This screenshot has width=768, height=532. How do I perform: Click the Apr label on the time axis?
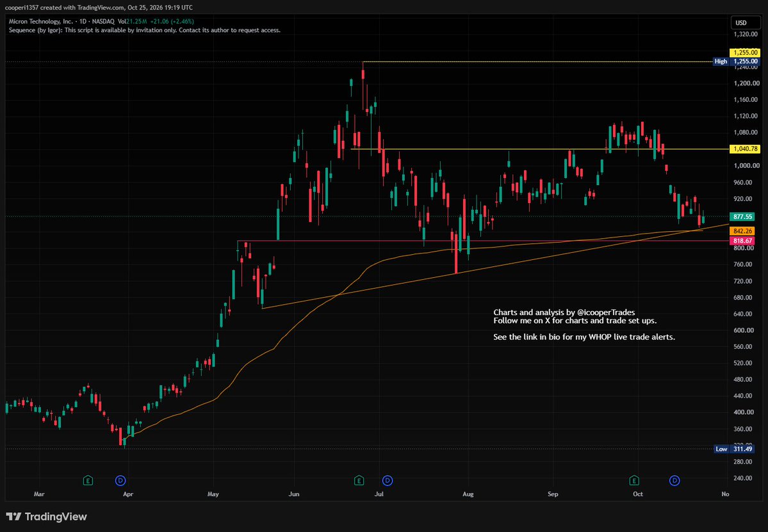click(128, 494)
